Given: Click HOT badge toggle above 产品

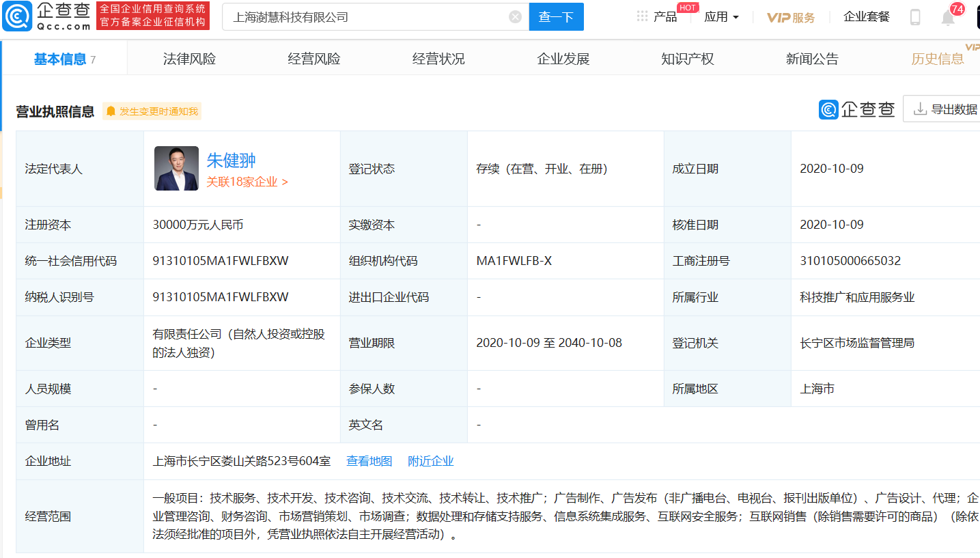Looking at the screenshot, I should (x=687, y=8).
